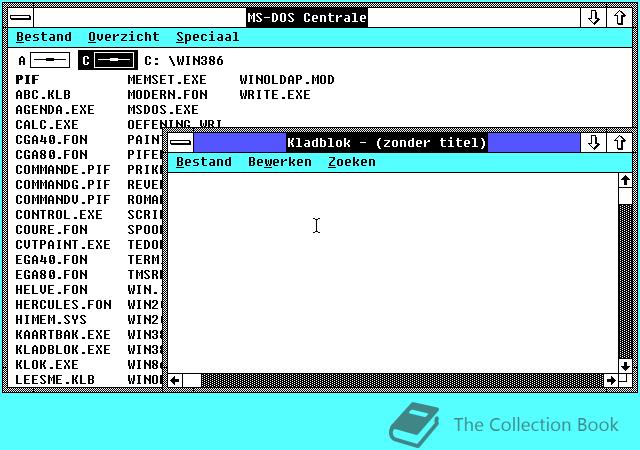Select HELVE.FON file
The width and height of the screenshot is (640, 450).
point(51,290)
